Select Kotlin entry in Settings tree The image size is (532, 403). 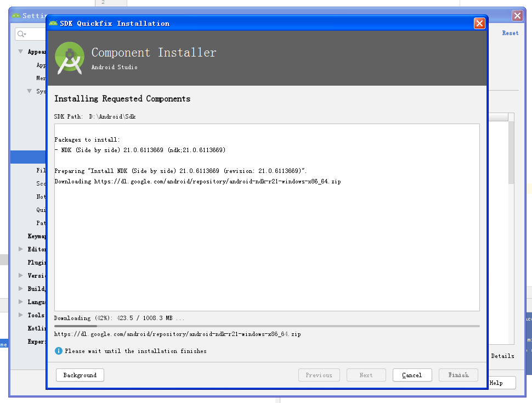pyautogui.click(x=37, y=328)
